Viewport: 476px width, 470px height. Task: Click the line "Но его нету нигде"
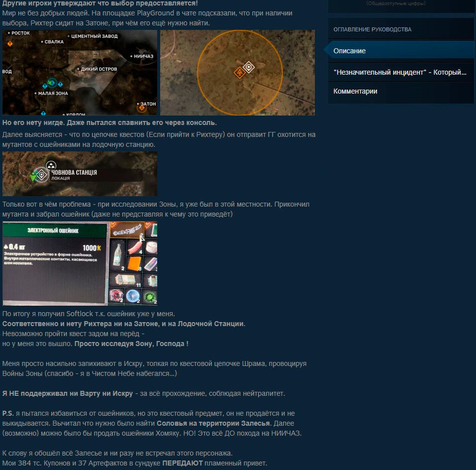(109, 123)
